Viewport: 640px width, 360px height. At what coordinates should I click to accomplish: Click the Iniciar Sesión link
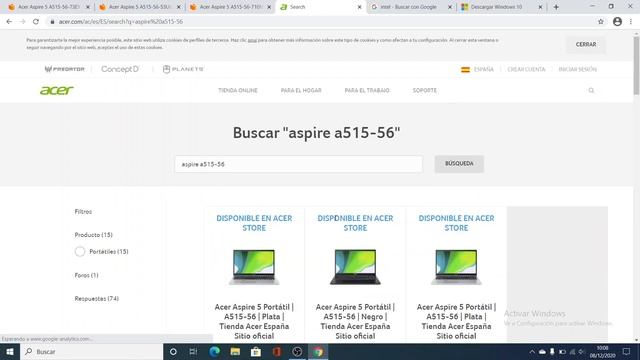578,69
